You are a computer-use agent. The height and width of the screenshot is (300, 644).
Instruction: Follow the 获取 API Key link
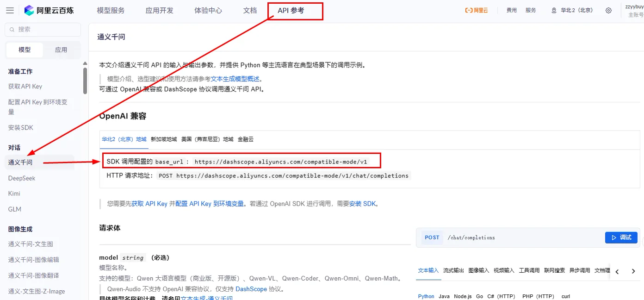pyautogui.click(x=149, y=203)
